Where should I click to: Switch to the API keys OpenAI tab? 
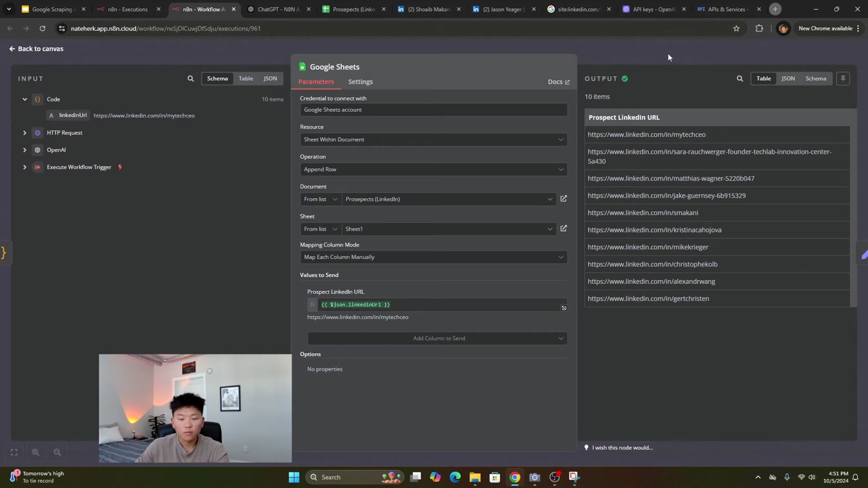pyautogui.click(x=654, y=9)
